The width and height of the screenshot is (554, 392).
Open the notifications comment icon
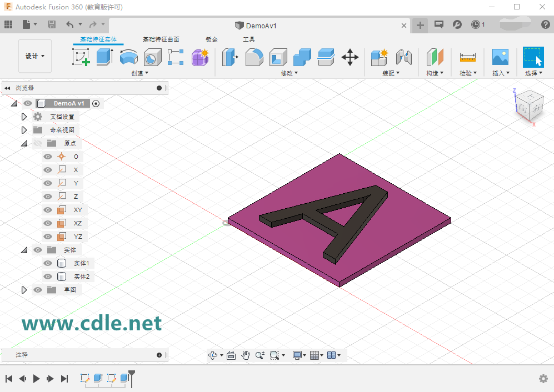click(439, 24)
